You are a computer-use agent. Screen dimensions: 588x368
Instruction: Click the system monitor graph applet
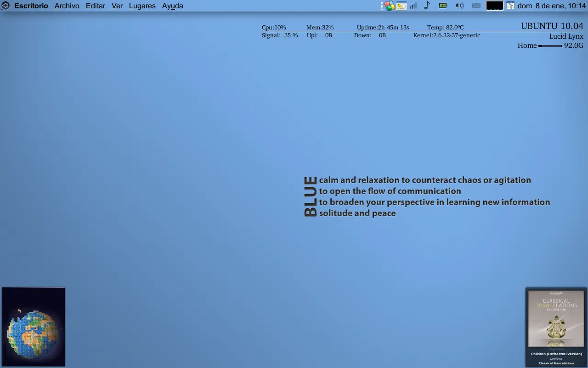coord(495,6)
